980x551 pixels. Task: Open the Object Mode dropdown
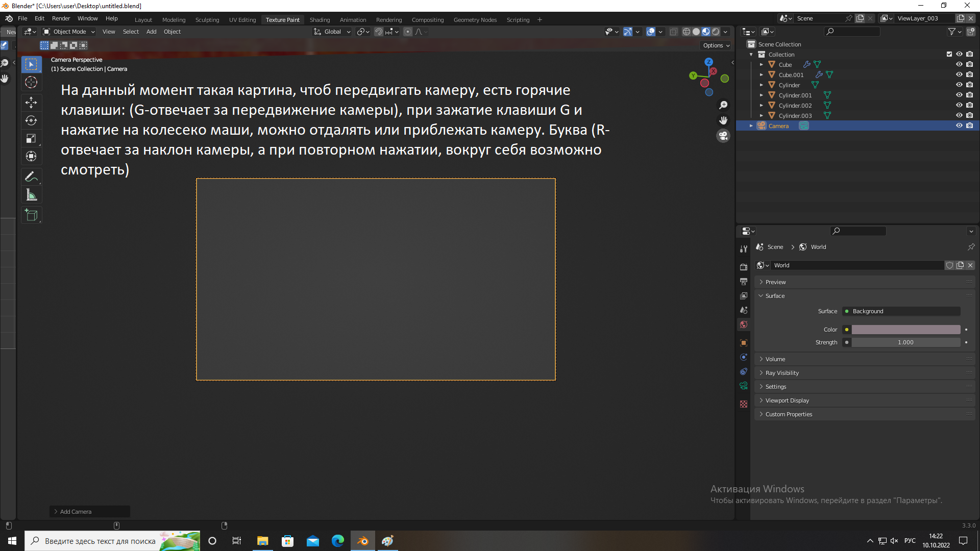pos(69,32)
